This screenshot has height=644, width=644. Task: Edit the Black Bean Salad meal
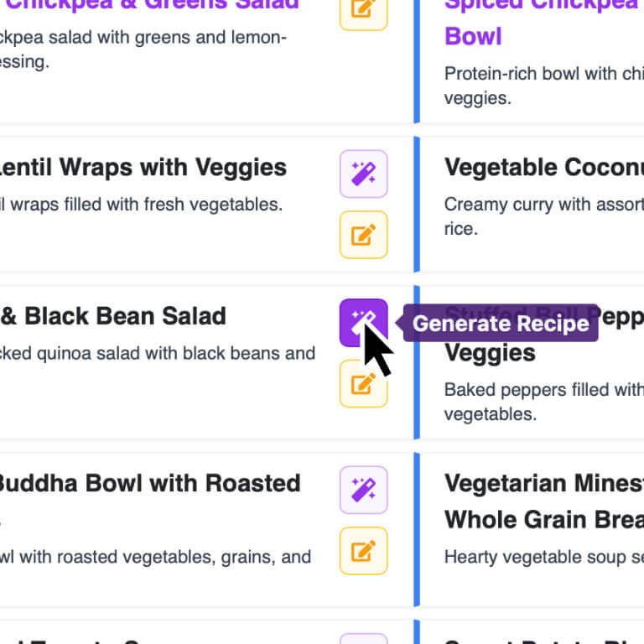[x=363, y=384]
